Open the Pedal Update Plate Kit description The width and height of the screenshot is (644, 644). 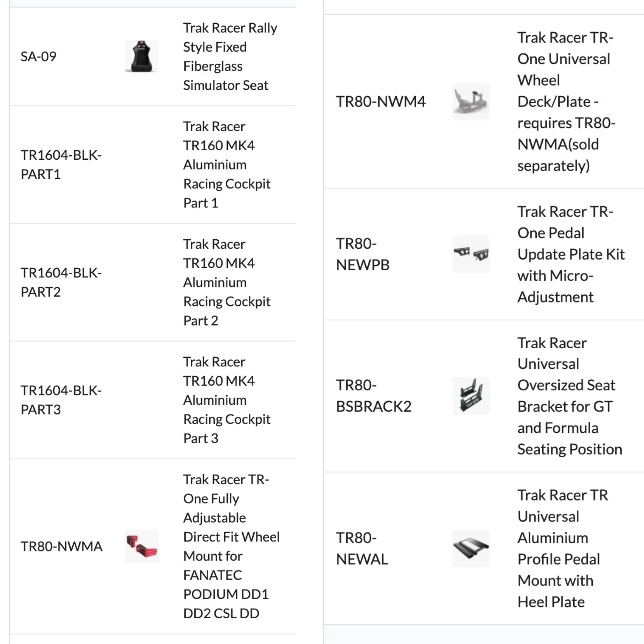571,254
